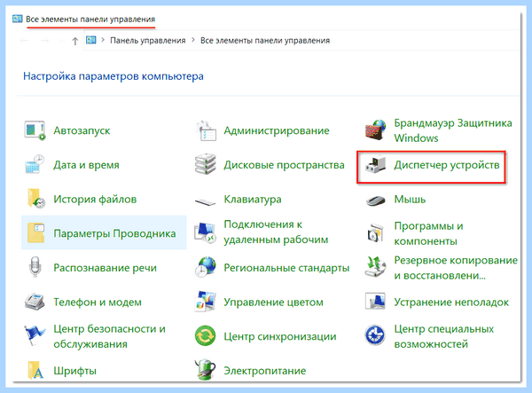Image resolution: width=532 pixels, height=393 pixels.
Task: Click the Телефон и модем icon
Action: click(35, 302)
